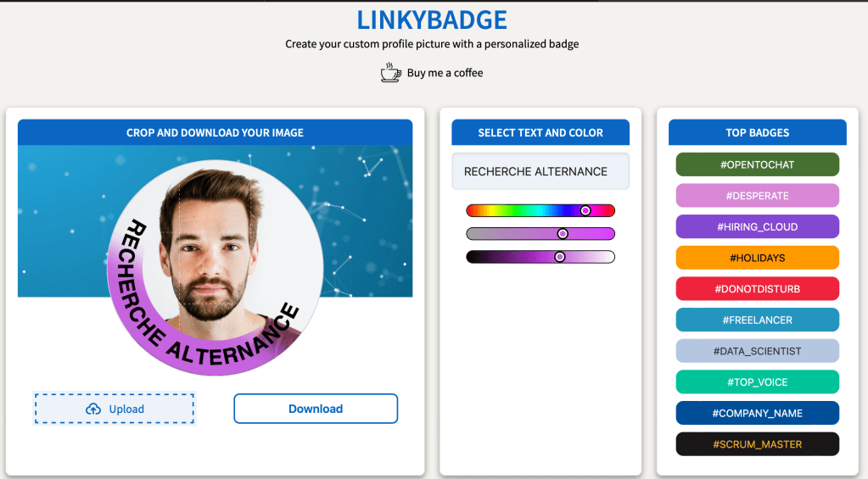Select the #OPENTOCHAT green badge
This screenshot has height=479, width=868.
click(757, 164)
